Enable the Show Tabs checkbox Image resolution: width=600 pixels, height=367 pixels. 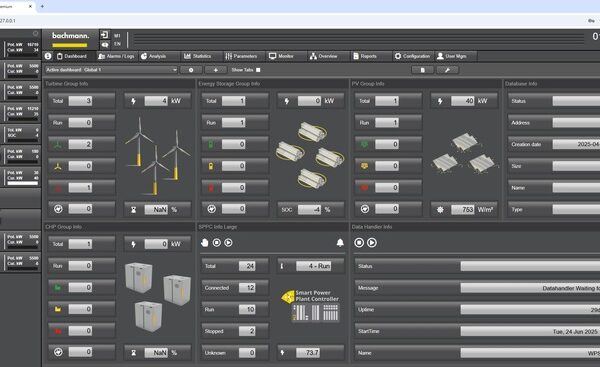pos(258,70)
